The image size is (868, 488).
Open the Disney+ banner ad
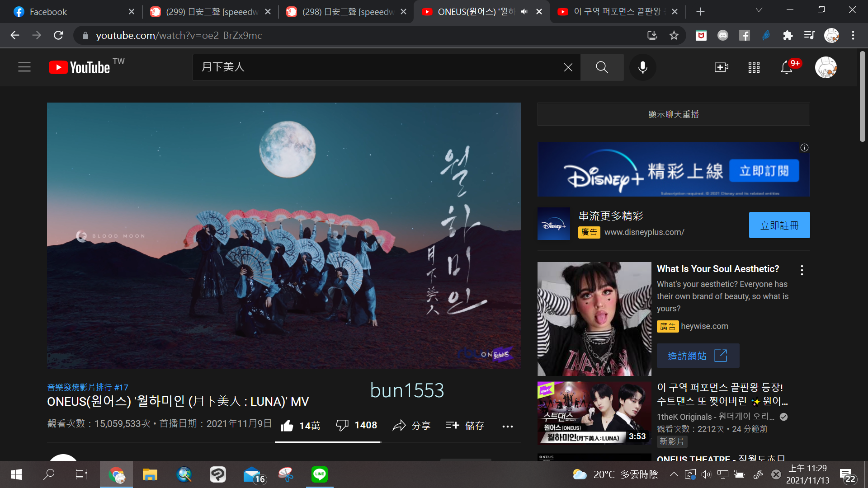click(x=674, y=169)
